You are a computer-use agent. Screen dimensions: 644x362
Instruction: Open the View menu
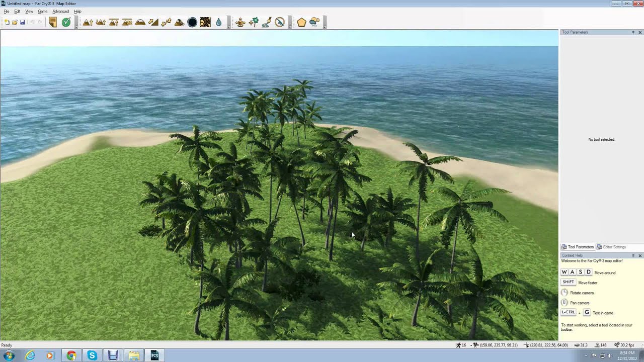click(x=29, y=11)
